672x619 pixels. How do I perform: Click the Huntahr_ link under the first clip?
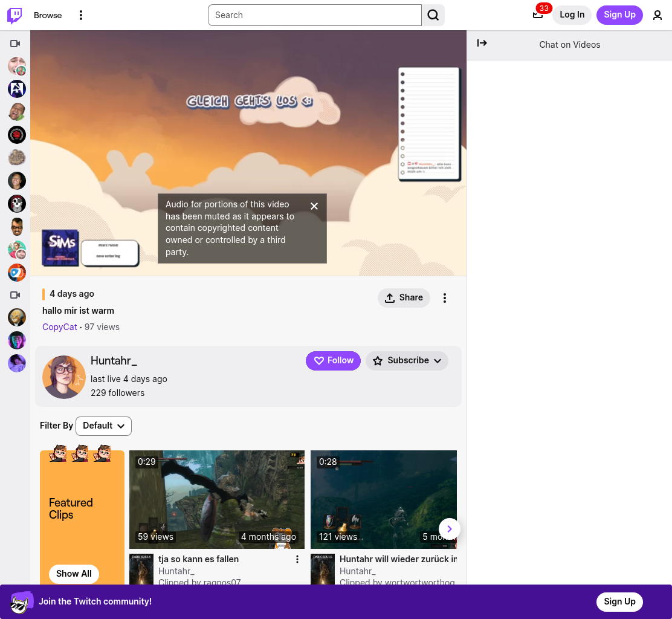176,571
